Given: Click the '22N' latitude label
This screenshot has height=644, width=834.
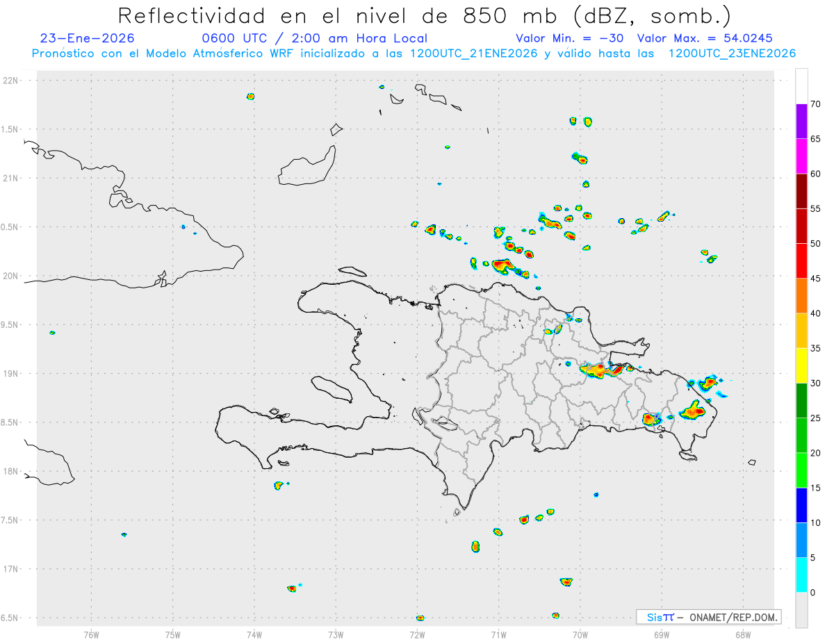Looking at the screenshot, I should (x=11, y=81).
